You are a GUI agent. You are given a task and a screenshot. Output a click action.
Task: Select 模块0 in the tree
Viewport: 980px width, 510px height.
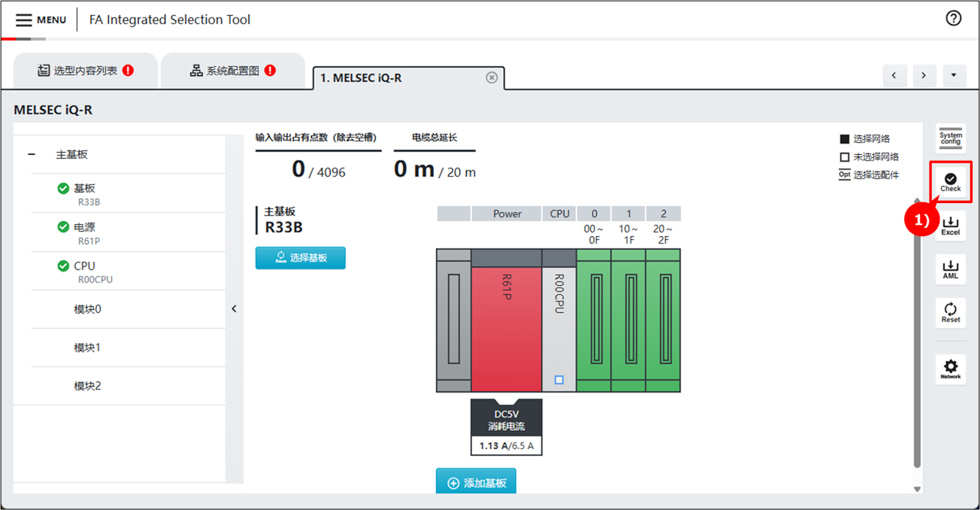click(x=87, y=309)
